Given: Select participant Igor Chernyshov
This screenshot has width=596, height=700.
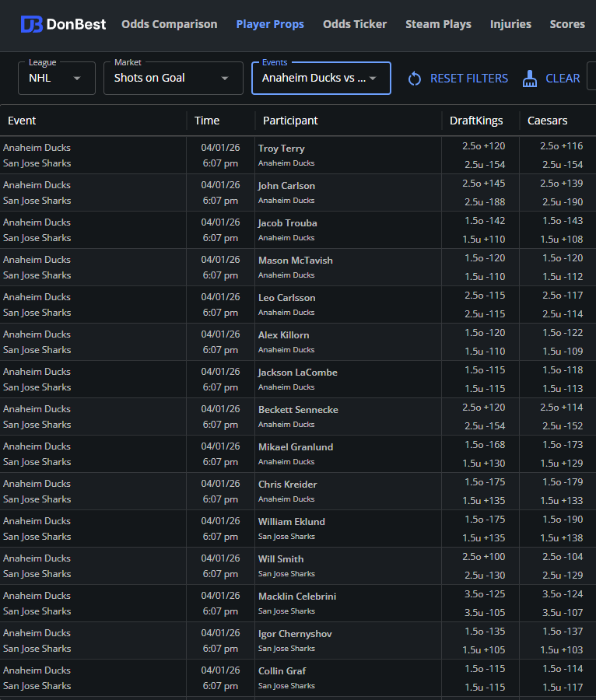Looking at the screenshot, I should 295,634.
